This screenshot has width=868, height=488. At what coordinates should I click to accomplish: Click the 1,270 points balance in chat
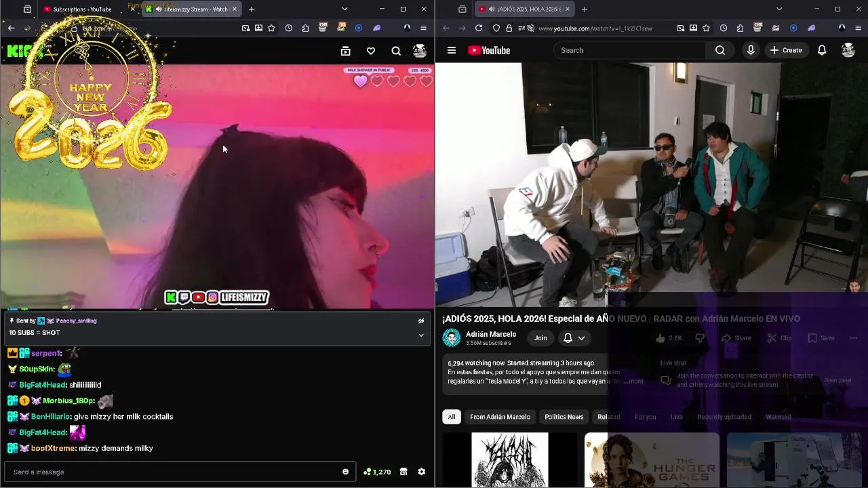click(377, 472)
